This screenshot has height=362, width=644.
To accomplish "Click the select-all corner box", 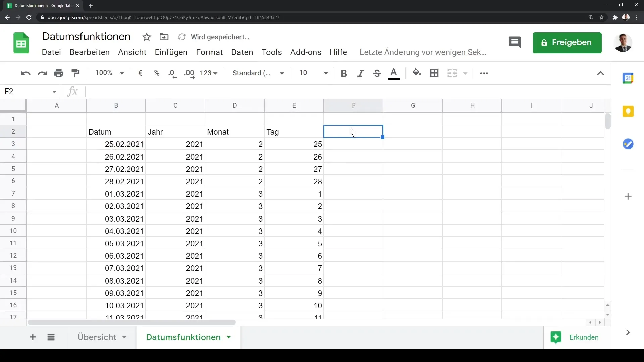I will click(13, 105).
